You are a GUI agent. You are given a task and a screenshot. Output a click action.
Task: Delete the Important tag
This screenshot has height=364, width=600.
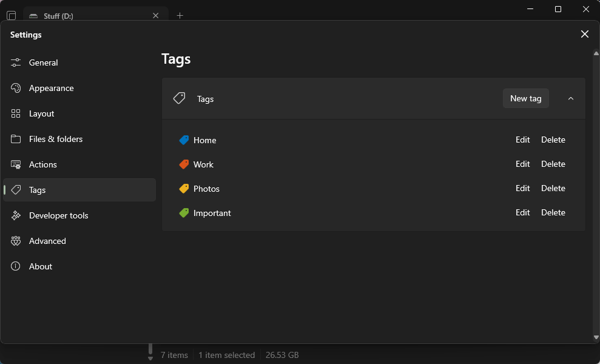(553, 213)
